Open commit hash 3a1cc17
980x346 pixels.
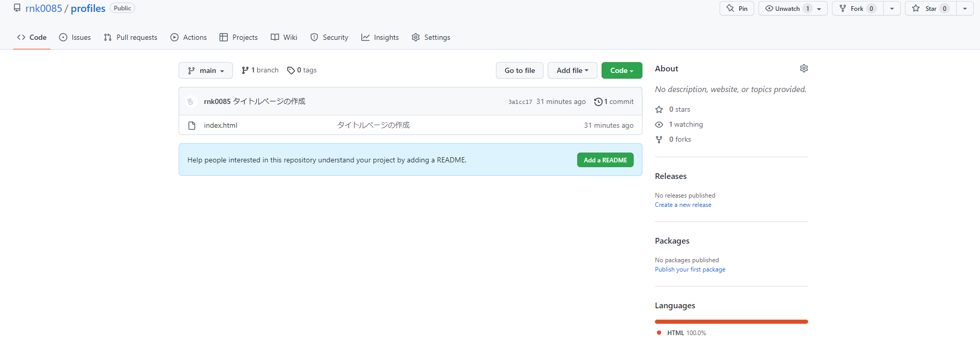[520, 102]
